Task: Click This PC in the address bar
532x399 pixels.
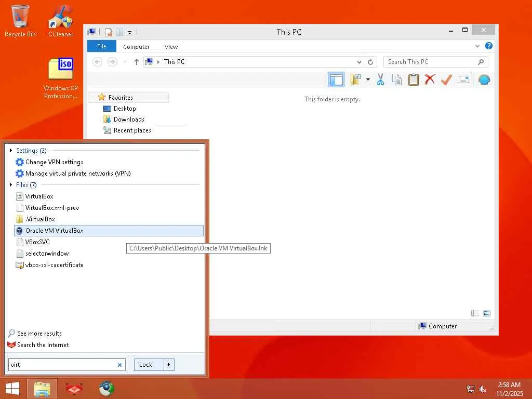Action: coord(175,62)
